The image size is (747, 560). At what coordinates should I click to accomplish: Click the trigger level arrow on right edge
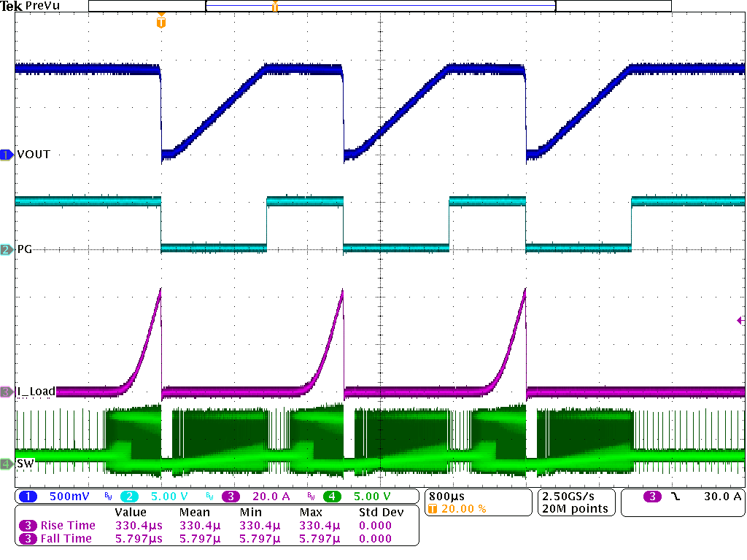(x=740, y=320)
